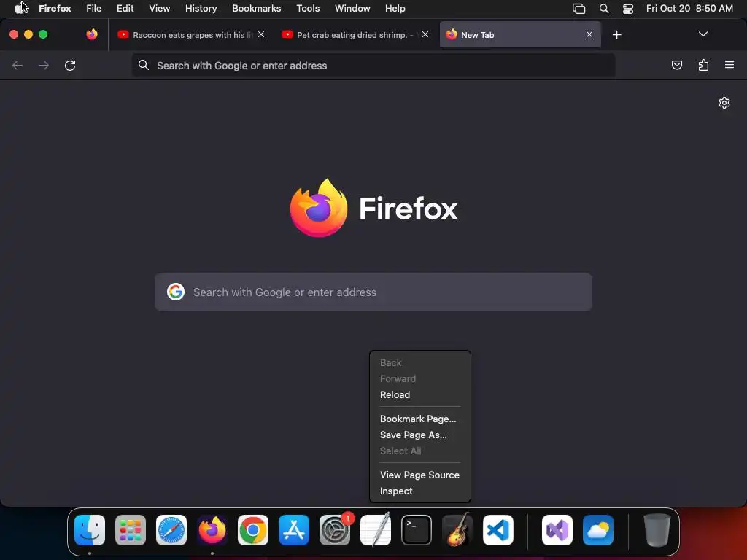The width and height of the screenshot is (747, 560).
Task: Open Visual Studio Code from the Dock
Action: click(498, 530)
